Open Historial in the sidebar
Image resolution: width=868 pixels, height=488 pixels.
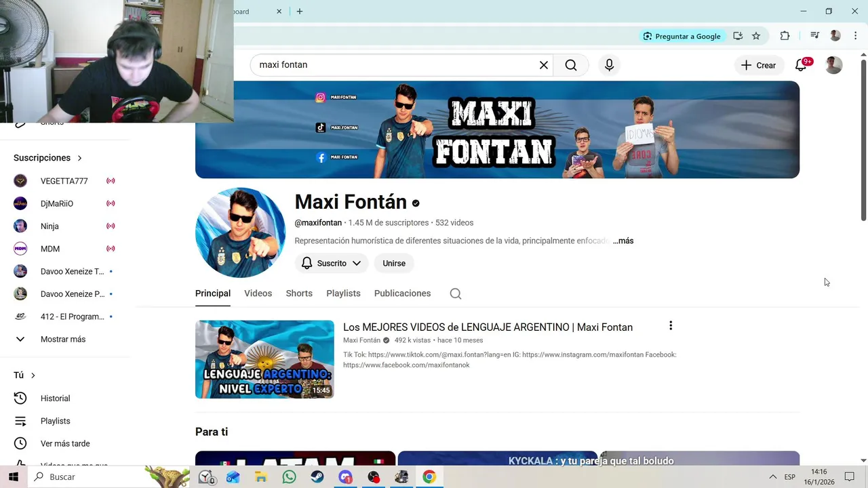tap(55, 399)
